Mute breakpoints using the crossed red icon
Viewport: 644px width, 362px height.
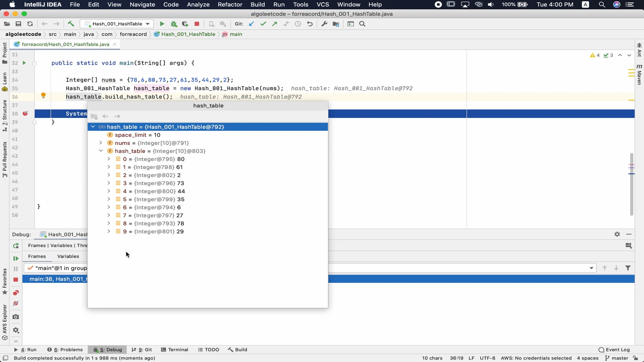[x=15, y=303]
